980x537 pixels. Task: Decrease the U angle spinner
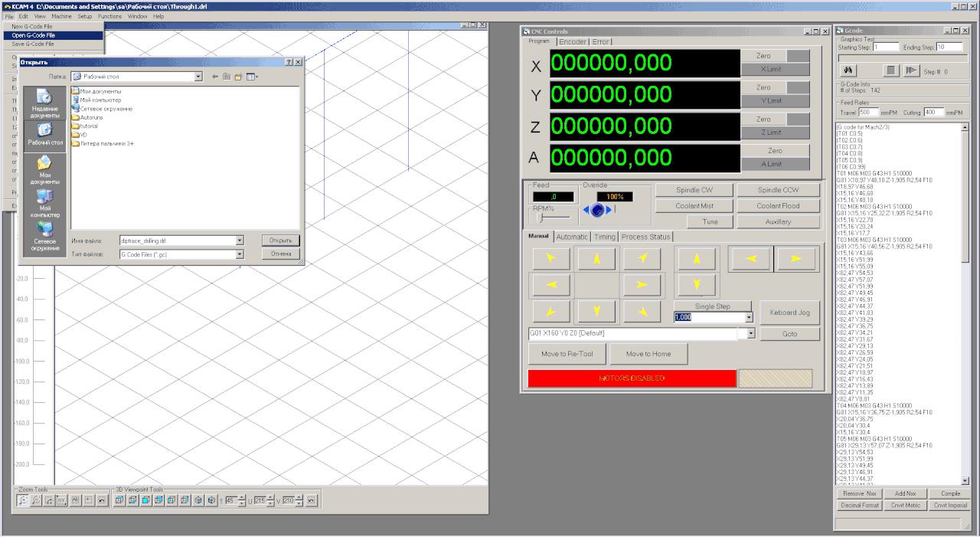coord(270,504)
